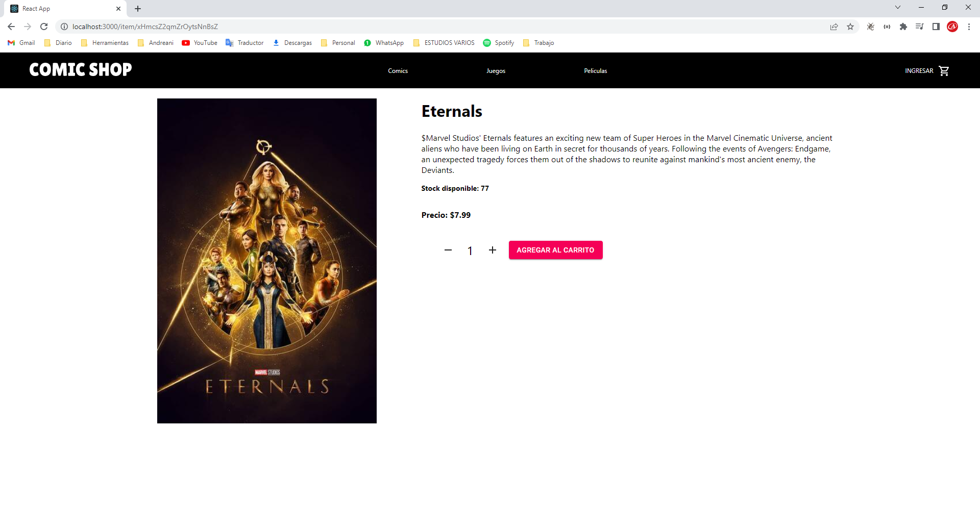This screenshot has width=980, height=529.
Task: Share the current page
Action: (834, 27)
